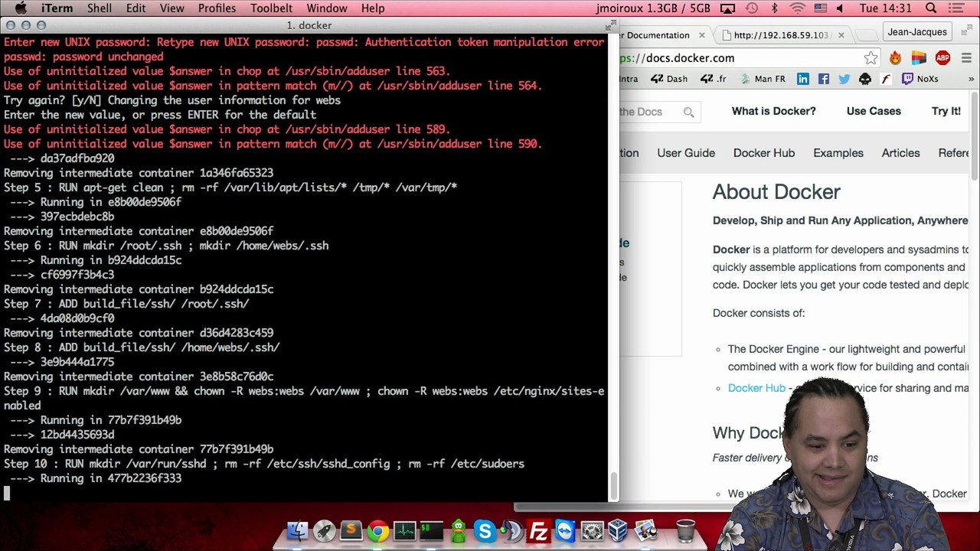The width and height of the screenshot is (980, 551).
Task: Click the iTerm terminal Dock icon
Action: pyautogui.click(x=431, y=530)
